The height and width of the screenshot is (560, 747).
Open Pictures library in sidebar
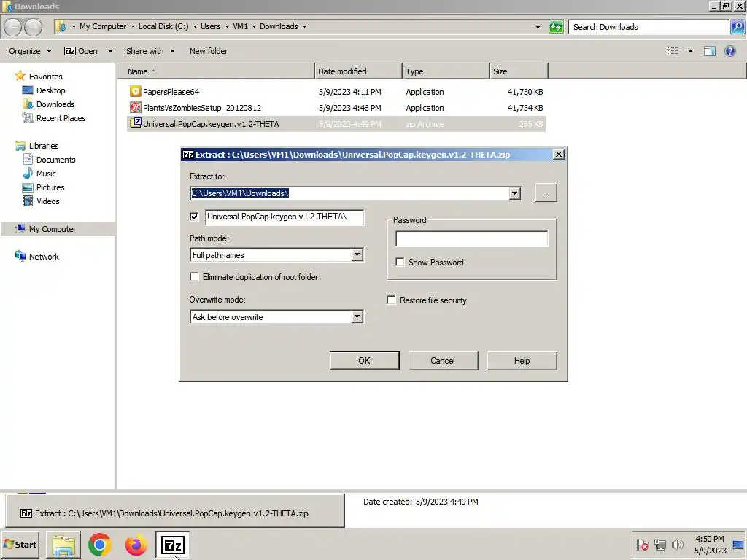[x=43, y=187]
